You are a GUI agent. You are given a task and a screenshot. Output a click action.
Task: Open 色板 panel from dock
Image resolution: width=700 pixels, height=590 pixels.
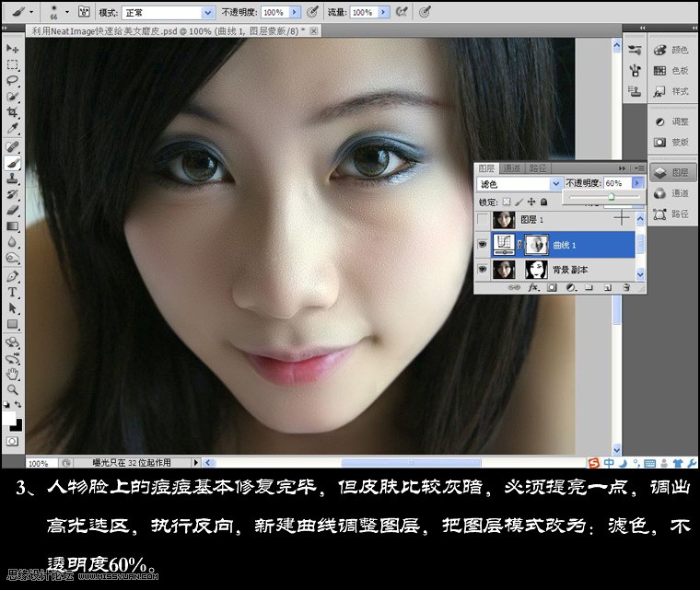point(671,71)
